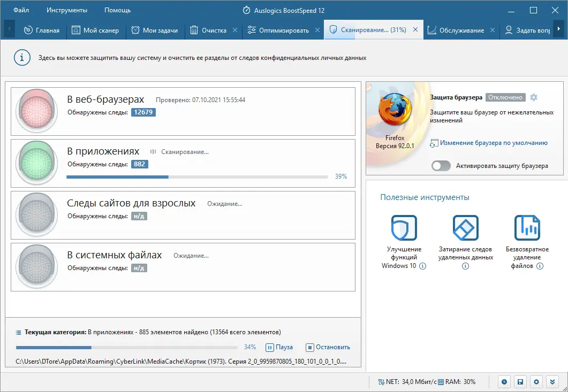Click the scanned file path text
This screenshot has height=392, width=568.
(x=181, y=362)
